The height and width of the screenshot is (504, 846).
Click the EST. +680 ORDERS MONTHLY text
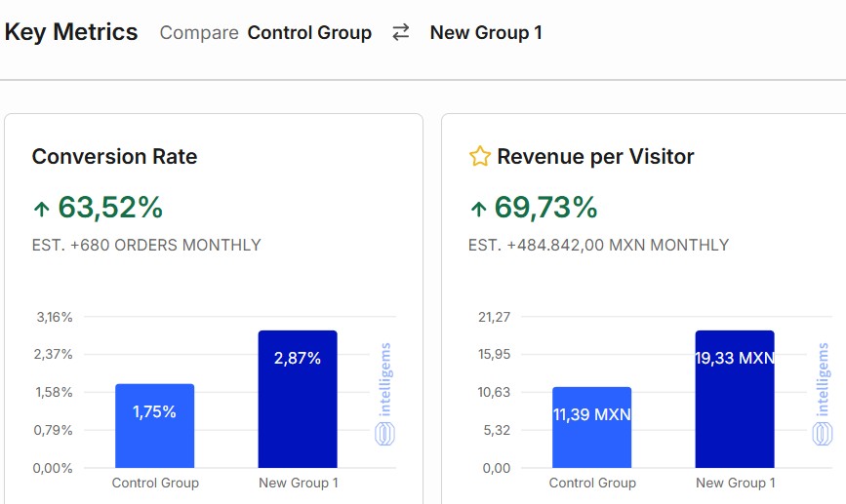coord(146,246)
